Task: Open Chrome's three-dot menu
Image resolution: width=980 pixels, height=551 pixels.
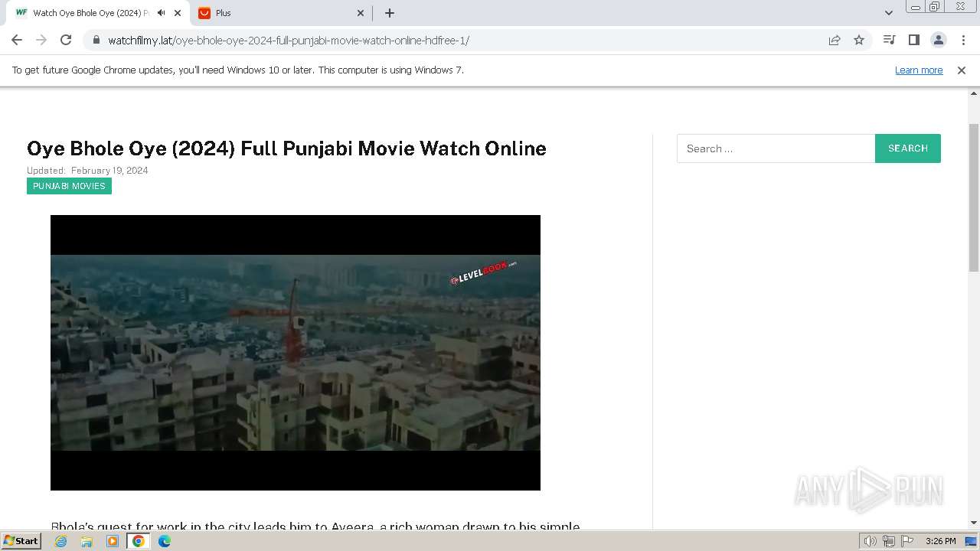Action: coord(963,40)
